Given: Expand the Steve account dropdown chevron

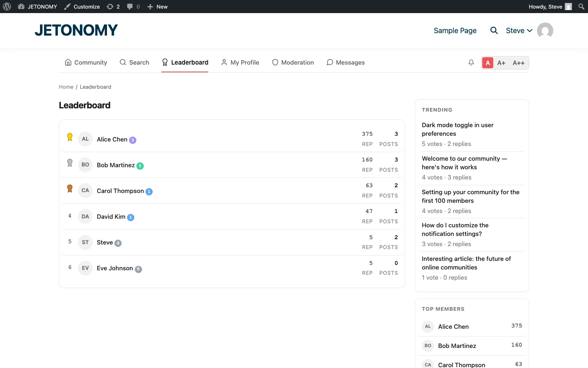Looking at the screenshot, I should pyautogui.click(x=530, y=30).
